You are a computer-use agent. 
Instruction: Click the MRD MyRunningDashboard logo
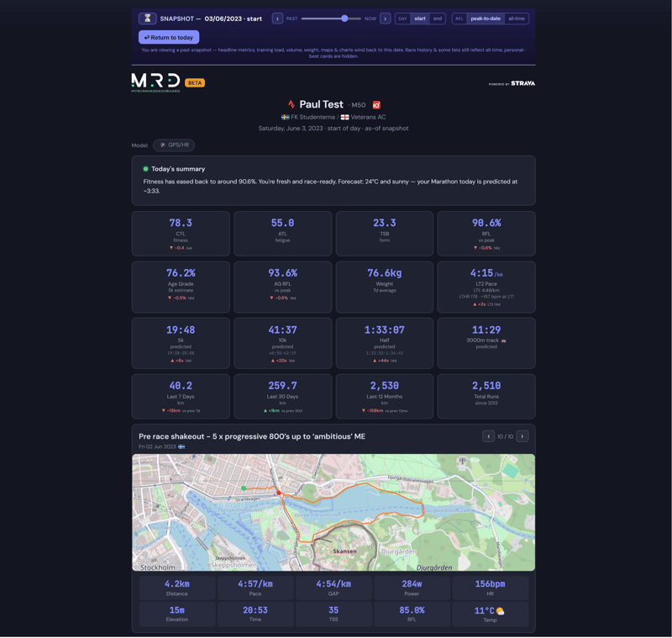pos(155,82)
